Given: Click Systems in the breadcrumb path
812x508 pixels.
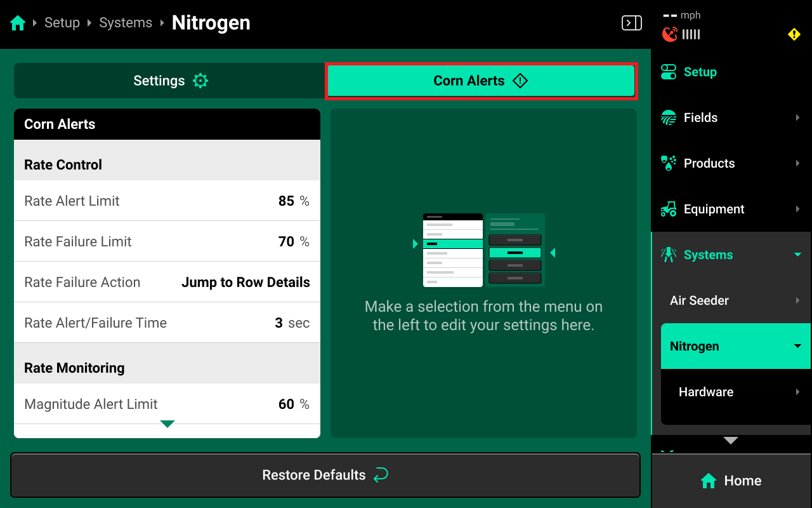Looking at the screenshot, I should 126,23.
